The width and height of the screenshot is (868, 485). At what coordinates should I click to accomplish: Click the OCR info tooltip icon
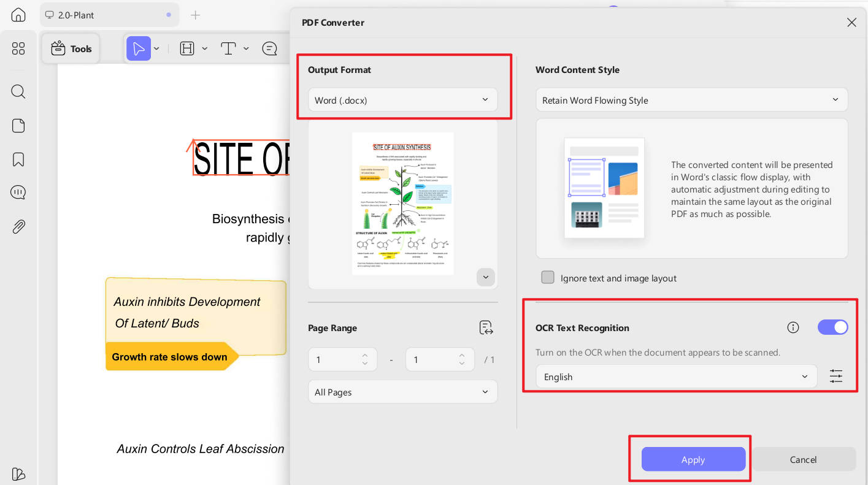pos(793,327)
